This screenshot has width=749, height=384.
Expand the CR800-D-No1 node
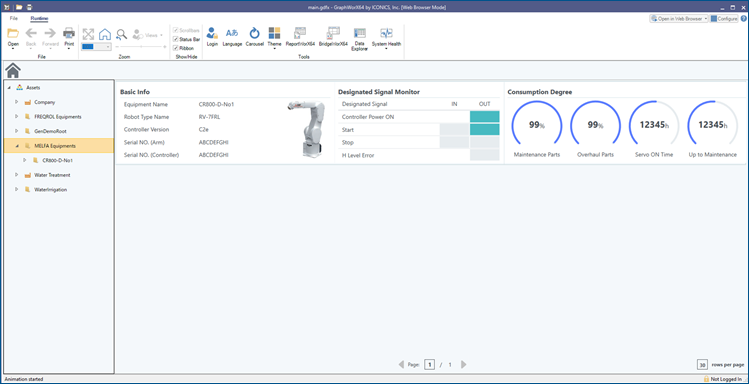25,160
